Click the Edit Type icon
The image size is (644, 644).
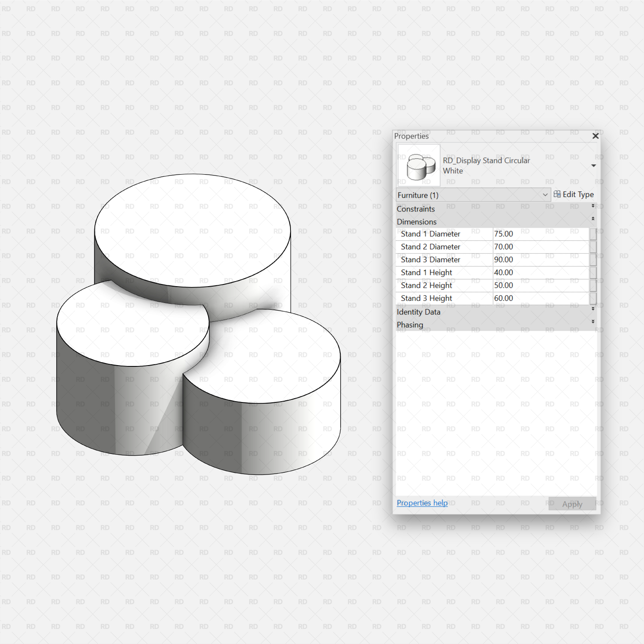574,194
